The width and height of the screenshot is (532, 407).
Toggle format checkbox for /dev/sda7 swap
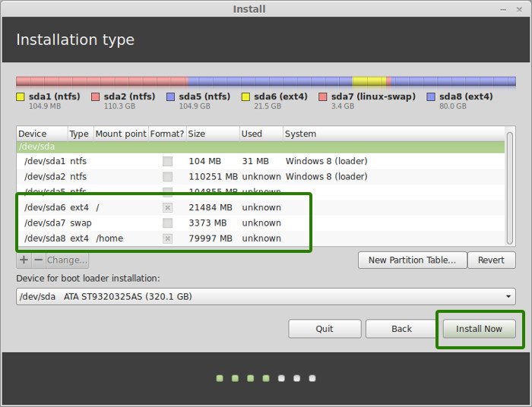click(167, 222)
